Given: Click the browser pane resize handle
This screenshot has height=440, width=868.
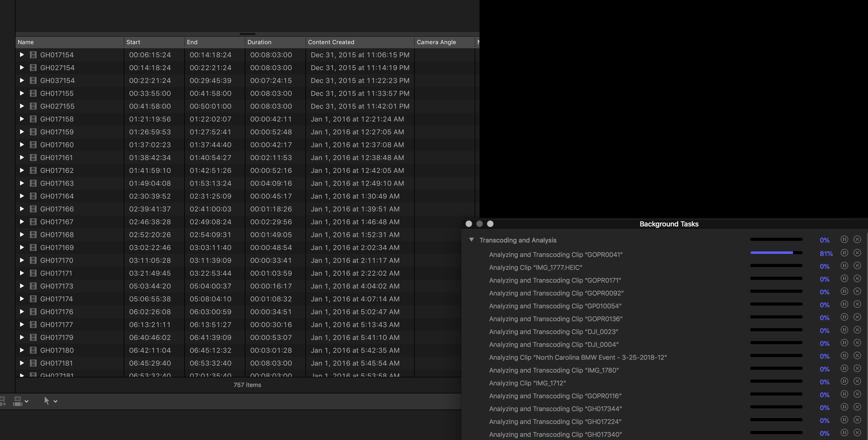Looking at the screenshot, I should [247, 34].
